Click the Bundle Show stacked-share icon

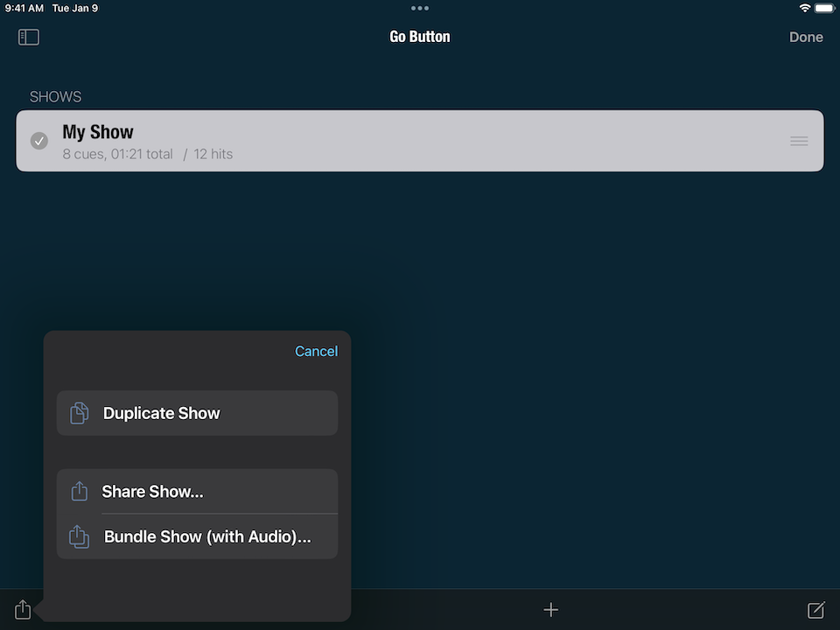click(x=79, y=536)
